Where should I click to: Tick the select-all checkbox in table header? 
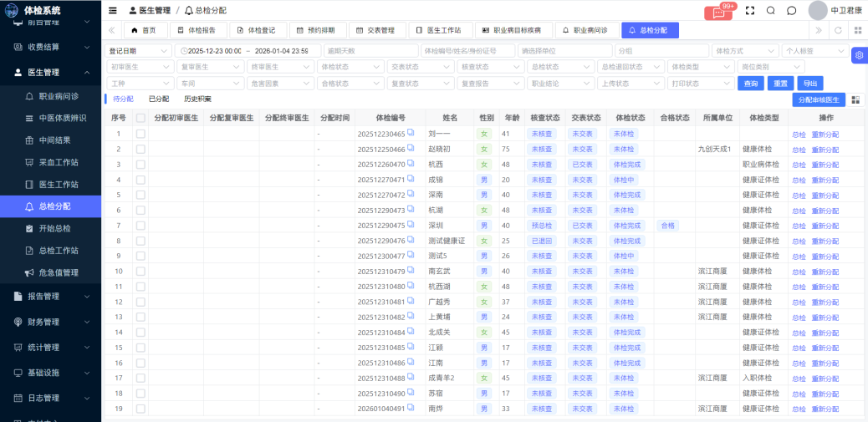[x=140, y=119]
